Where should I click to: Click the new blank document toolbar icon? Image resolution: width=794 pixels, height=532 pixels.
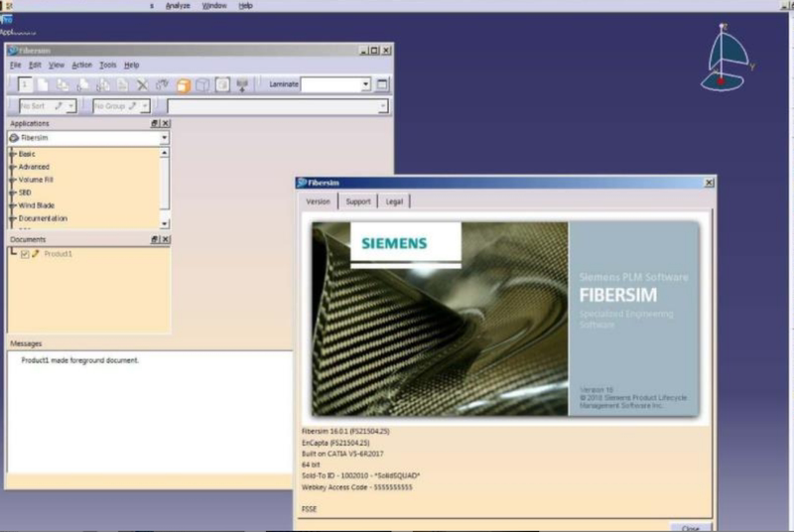pyautogui.click(x=43, y=84)
